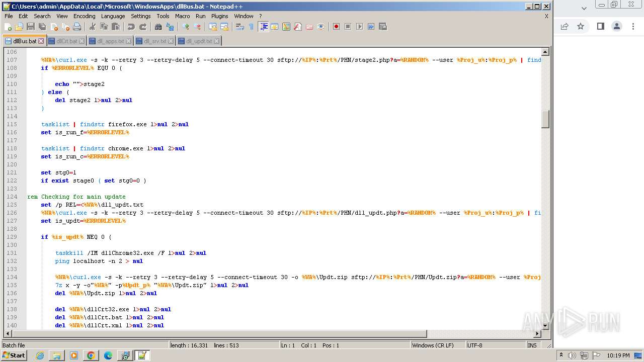Image resolution: width=644 pixels, height=362 pixels.
Task: Paste from clipboard toolbar icon
Action: click(116, 27)
